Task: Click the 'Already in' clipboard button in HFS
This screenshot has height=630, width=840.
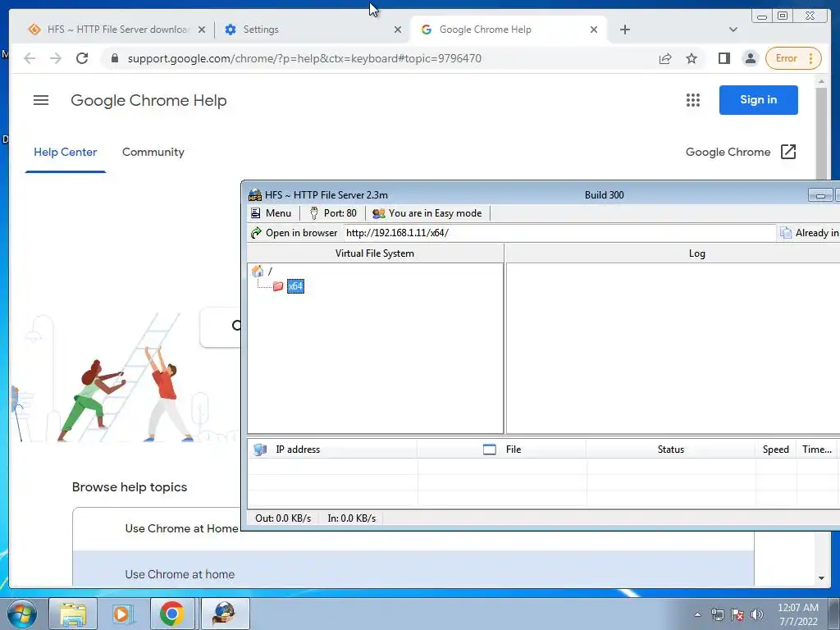Action: pos(809,233)
